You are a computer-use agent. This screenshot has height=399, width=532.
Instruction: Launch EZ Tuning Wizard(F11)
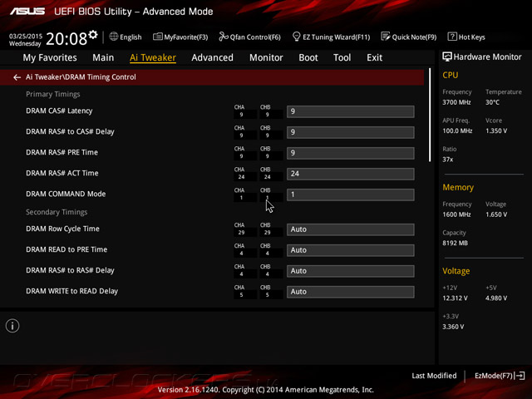tap(331, 37)
